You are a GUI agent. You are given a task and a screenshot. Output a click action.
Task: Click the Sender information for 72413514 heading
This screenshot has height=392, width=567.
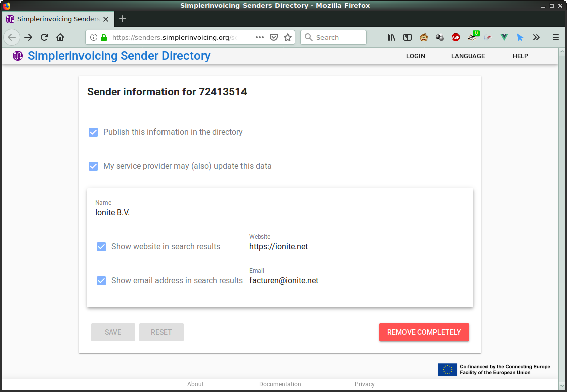point(167,92)
